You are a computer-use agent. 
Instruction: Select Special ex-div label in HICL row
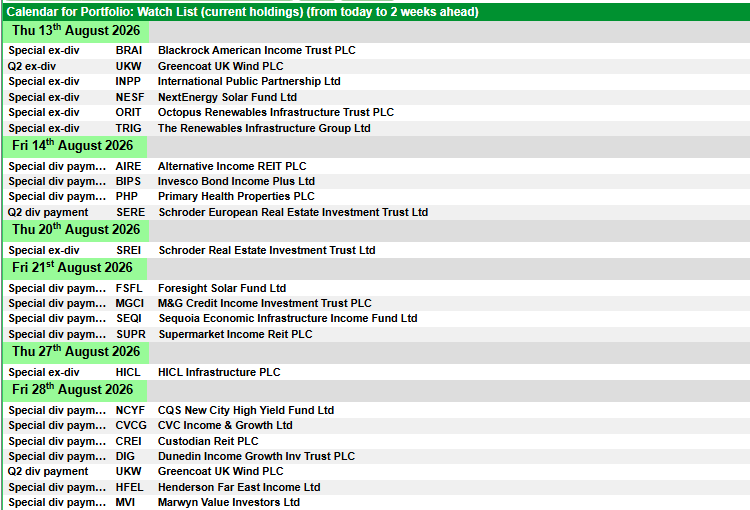point(44,373)
